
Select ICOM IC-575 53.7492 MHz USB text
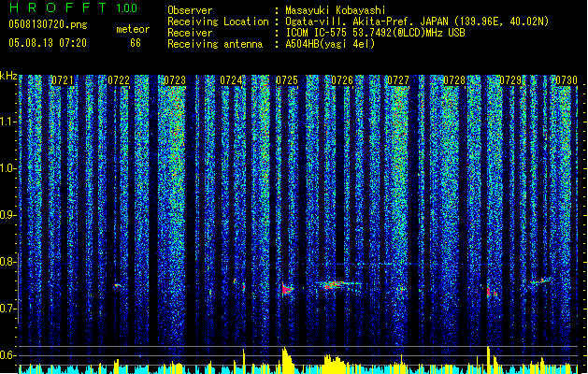click(x=375, y=33)
